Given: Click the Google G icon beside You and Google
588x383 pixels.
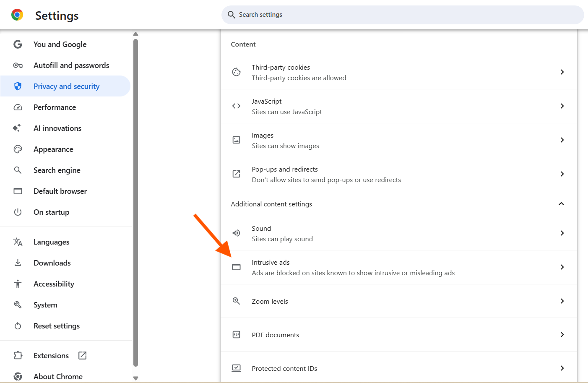Looking at the screenshot, I should [18, 44].
